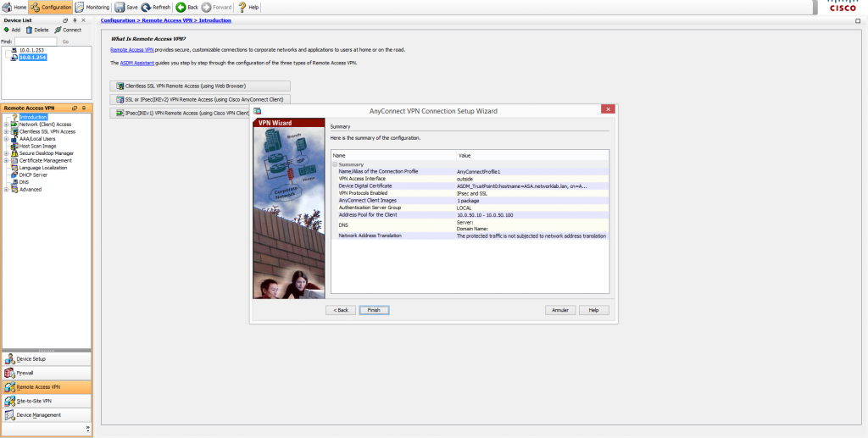Open the Remote Access VPN section
868x438 pixels.
point(47,387)
